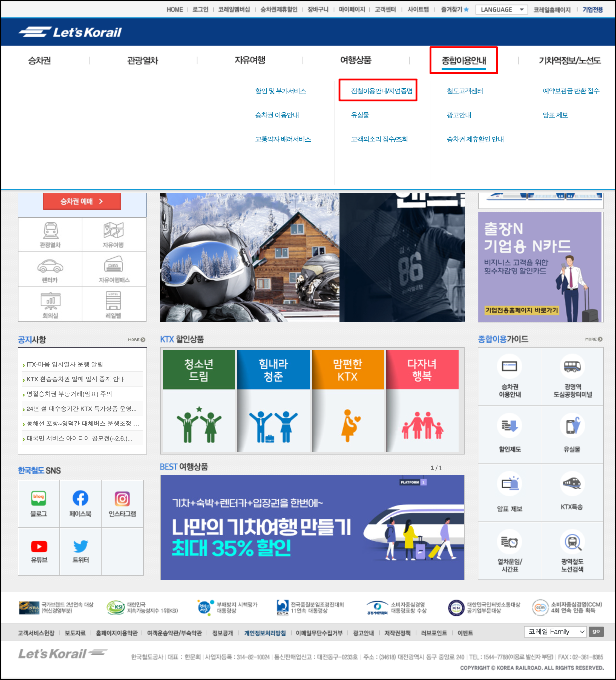Open the 기차역정보/노선도 main menu
Image resolution: width=616 pixels, height=680 pixels.
click(570, 60)
